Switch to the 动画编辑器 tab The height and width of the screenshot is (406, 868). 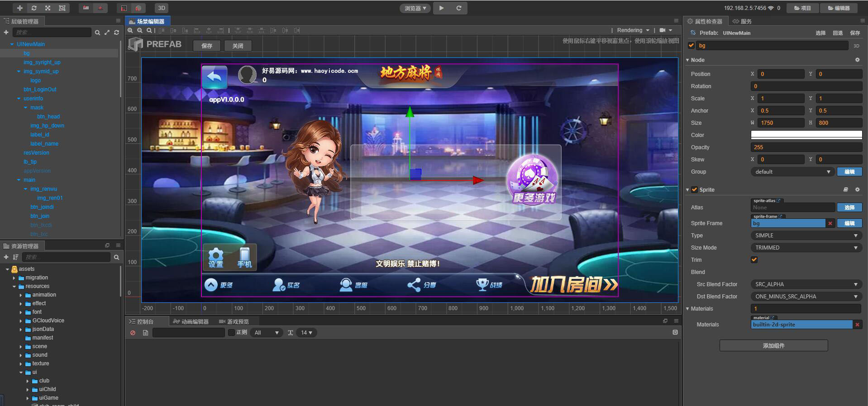tap(191, 321)
